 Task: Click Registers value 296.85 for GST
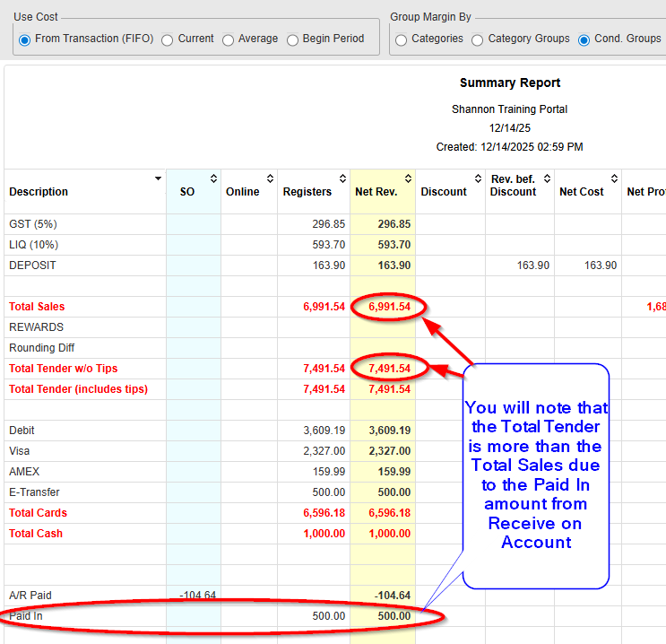pos(329,224)
